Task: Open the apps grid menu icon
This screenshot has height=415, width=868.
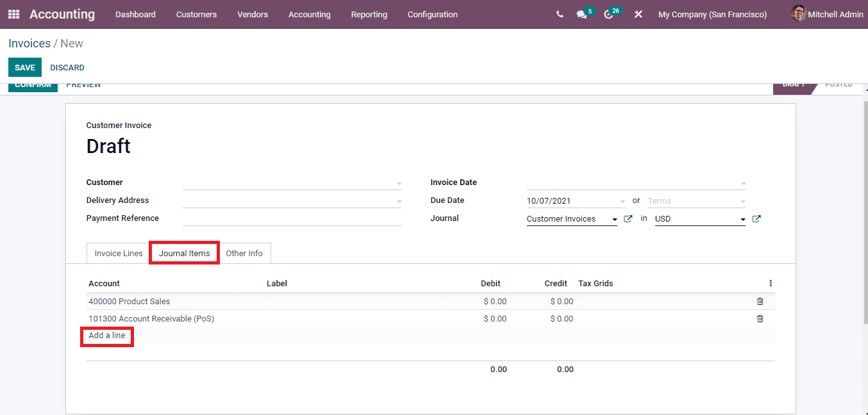Action: coord(13,13)
